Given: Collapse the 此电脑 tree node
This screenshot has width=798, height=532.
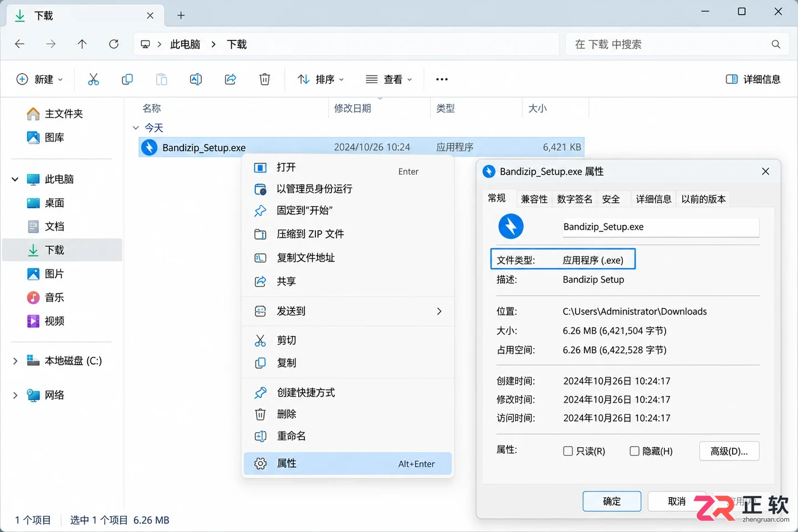Looking at the screenshot, I should pos(15,179).
